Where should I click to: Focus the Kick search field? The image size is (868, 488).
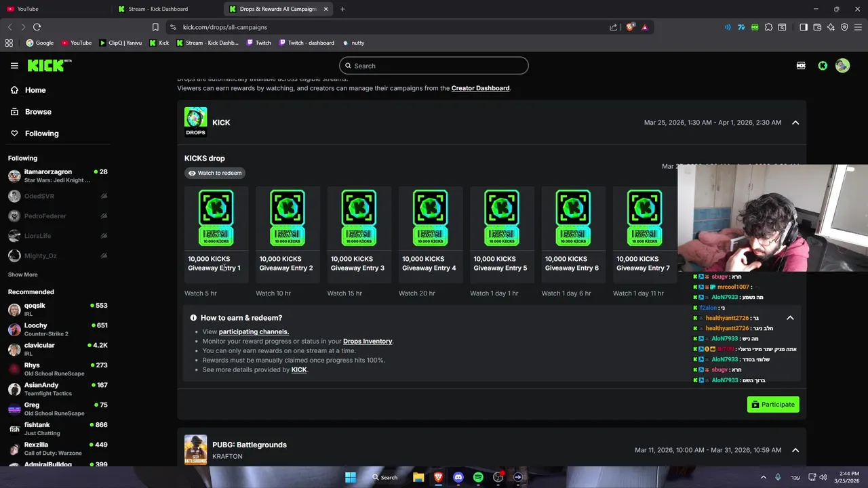point(434,66)
